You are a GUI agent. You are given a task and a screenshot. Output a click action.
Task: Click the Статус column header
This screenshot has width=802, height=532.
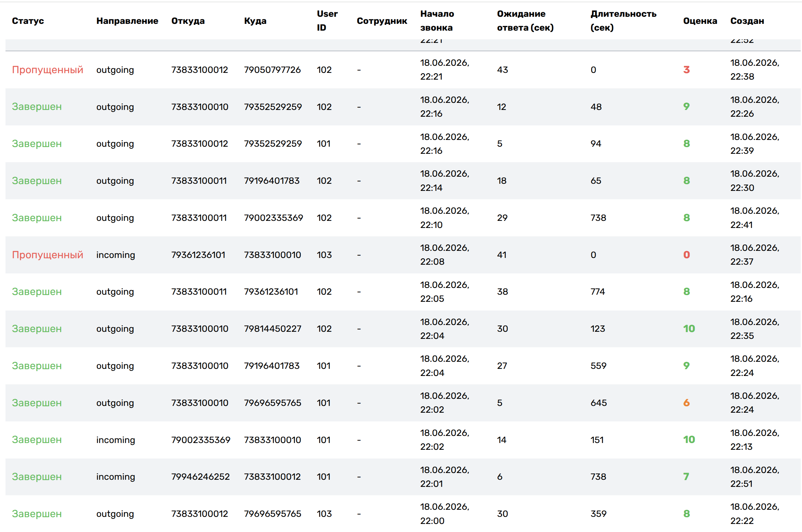pos(28,21)
